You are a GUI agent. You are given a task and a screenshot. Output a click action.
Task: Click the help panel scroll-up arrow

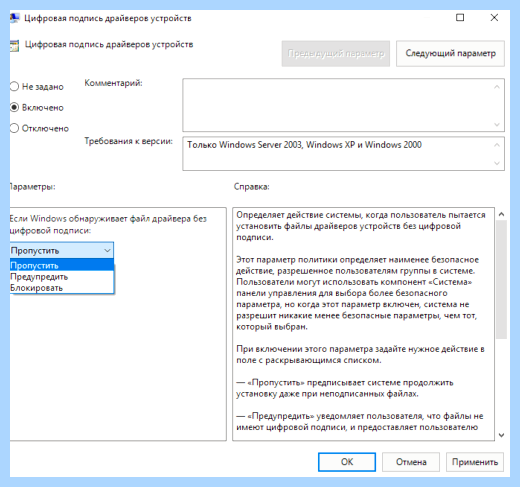pos(501,214)
